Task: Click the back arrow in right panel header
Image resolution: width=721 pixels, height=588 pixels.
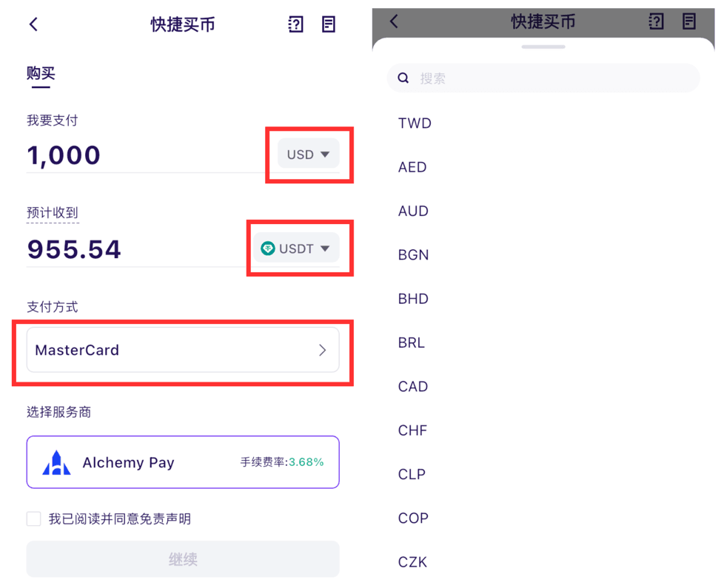Action: (x=394, y=21)
